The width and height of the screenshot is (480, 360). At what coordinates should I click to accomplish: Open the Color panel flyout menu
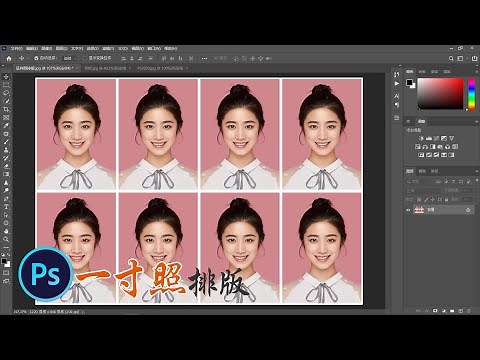[x=476, y=71]
